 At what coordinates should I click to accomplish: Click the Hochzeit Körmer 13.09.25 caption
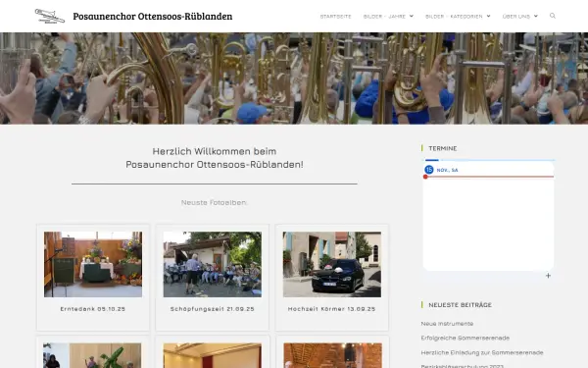tap(332, 309)
